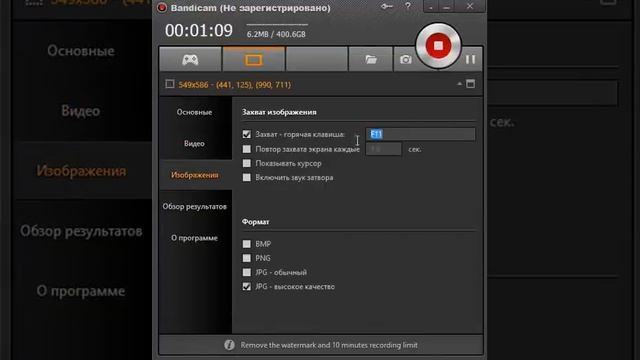Click the 6.2MB / 400.6GB size readout

coord(276,34)
